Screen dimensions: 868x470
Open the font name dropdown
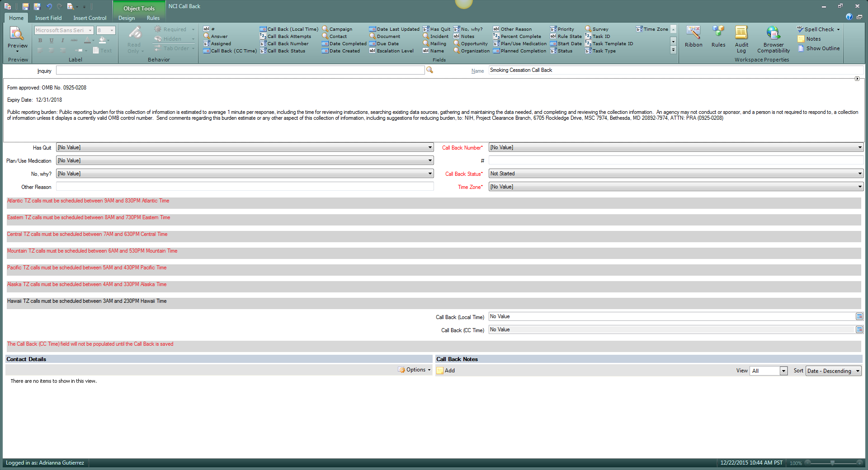[90, 30]
